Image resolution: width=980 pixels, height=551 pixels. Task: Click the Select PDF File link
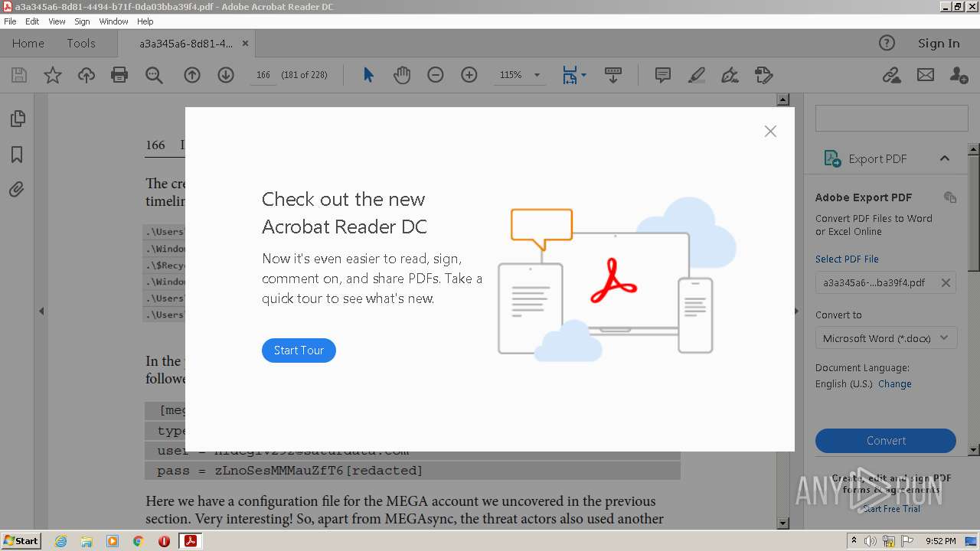click(847, 259)
